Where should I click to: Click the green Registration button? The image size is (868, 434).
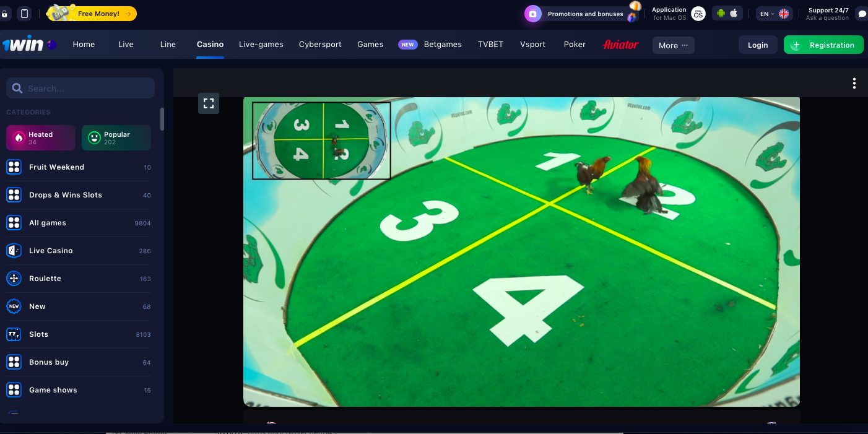(x=823, y=45)
